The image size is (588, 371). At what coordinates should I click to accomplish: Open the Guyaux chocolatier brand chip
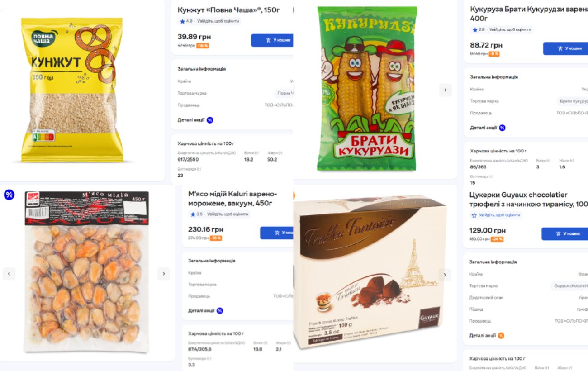pos(570,286)
